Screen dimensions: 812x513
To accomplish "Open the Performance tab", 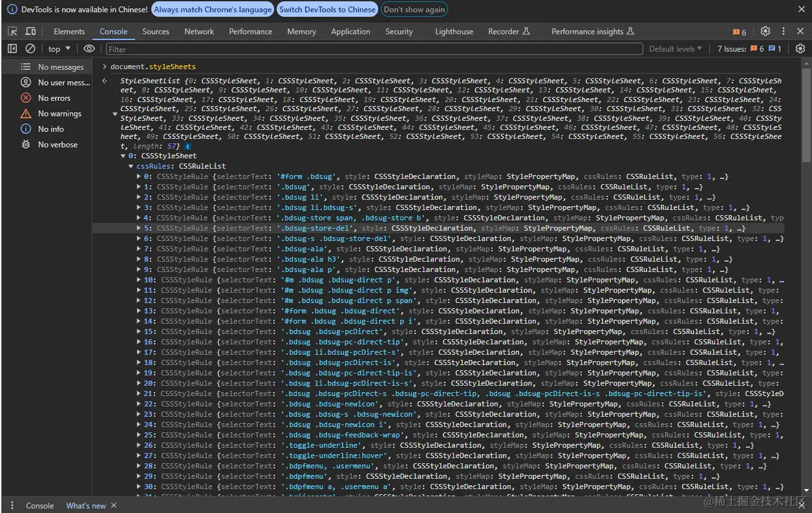I will point(251,32).
